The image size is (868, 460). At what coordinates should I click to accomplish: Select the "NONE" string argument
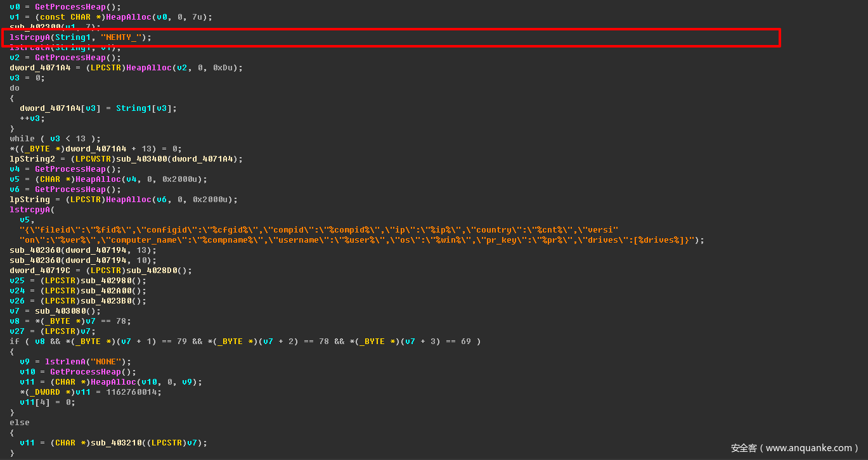[x=105, y=362]
